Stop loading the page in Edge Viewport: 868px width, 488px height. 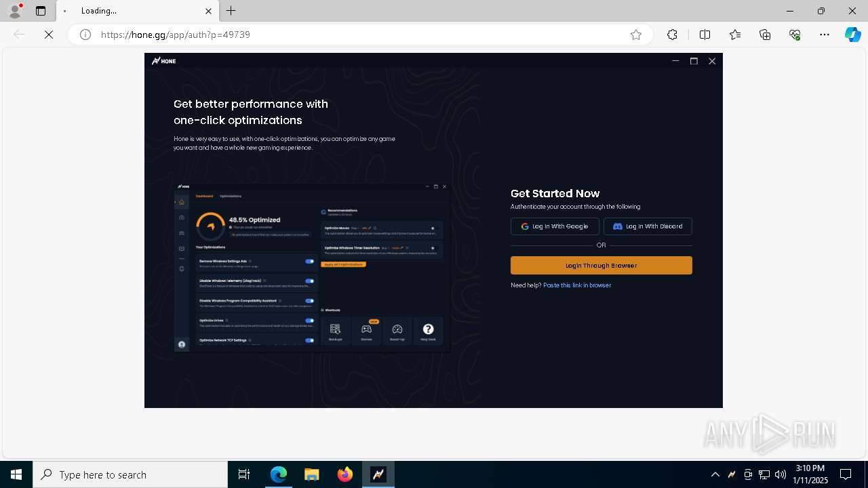[49, 35]
